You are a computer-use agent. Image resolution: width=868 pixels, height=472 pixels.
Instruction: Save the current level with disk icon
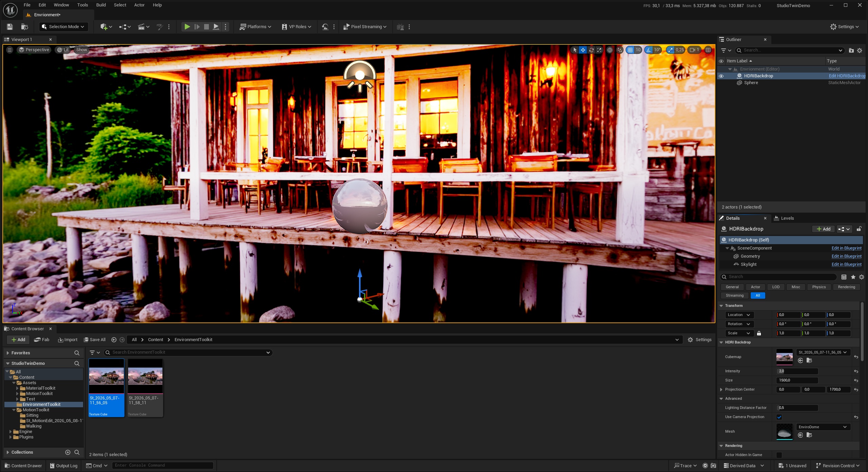(x=10, y=27)
